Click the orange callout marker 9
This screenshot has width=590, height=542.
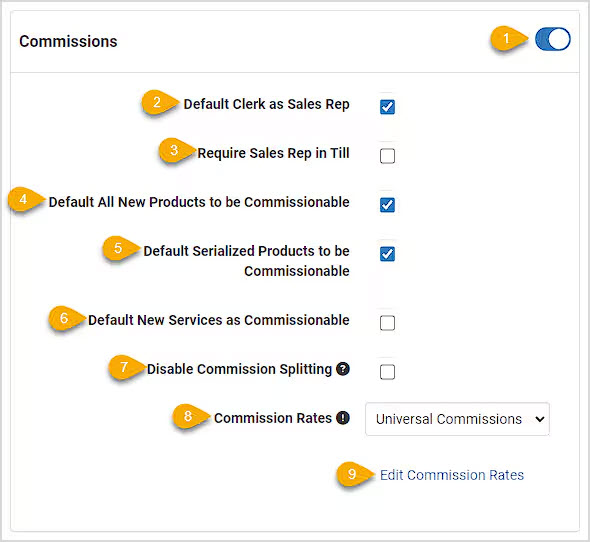pyautogui.click(x=354, y=474)
